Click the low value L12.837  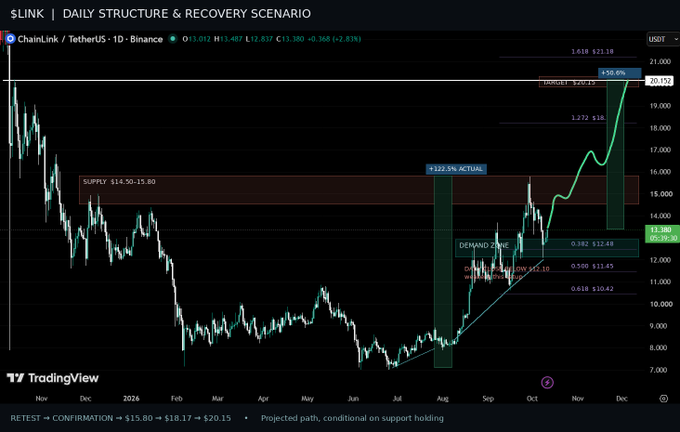[x=259, y=39]
